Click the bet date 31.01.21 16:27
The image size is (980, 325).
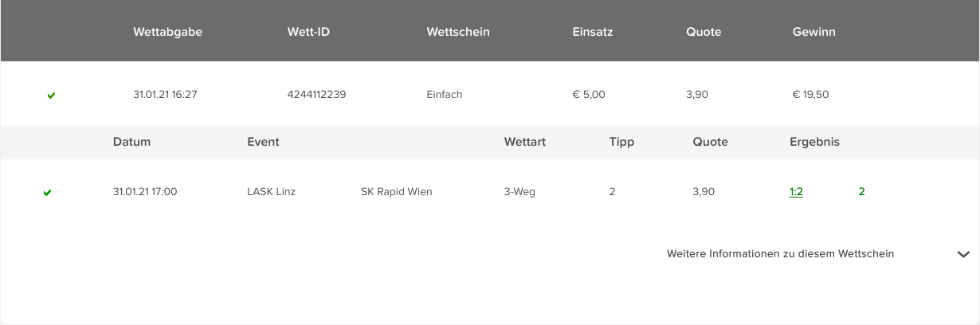[x=165, y=94]
